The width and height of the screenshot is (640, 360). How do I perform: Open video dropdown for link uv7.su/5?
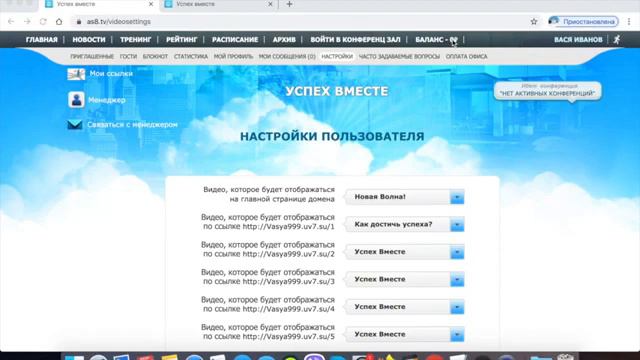pyautogui.click(x=404, y=334)
